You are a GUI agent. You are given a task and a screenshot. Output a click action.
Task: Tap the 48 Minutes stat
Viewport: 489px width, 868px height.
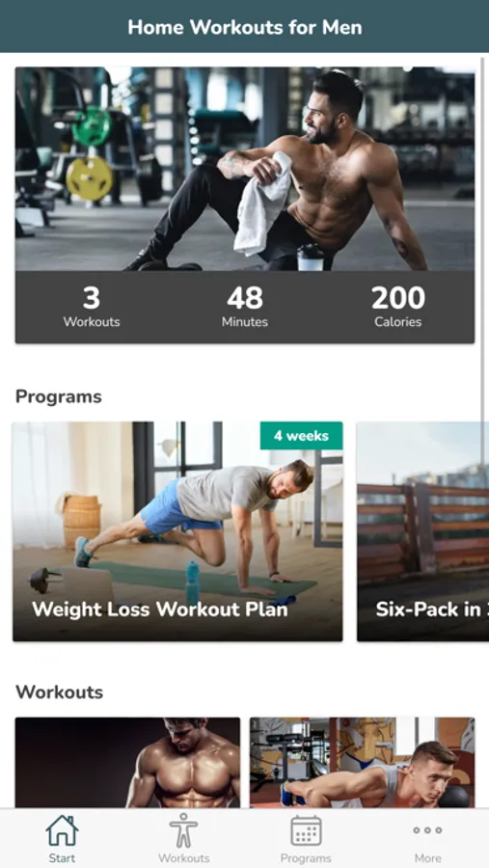point(245,308)
